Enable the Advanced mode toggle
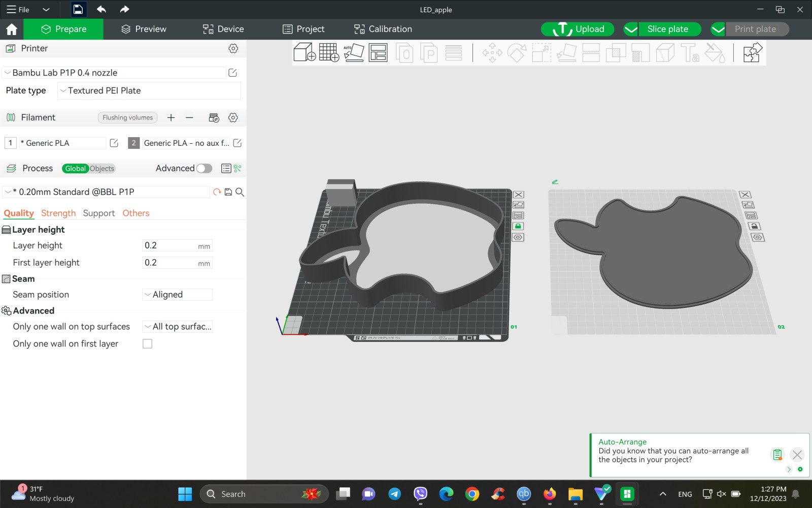Viewport: 812px width, 508px height. click(204, 169)
